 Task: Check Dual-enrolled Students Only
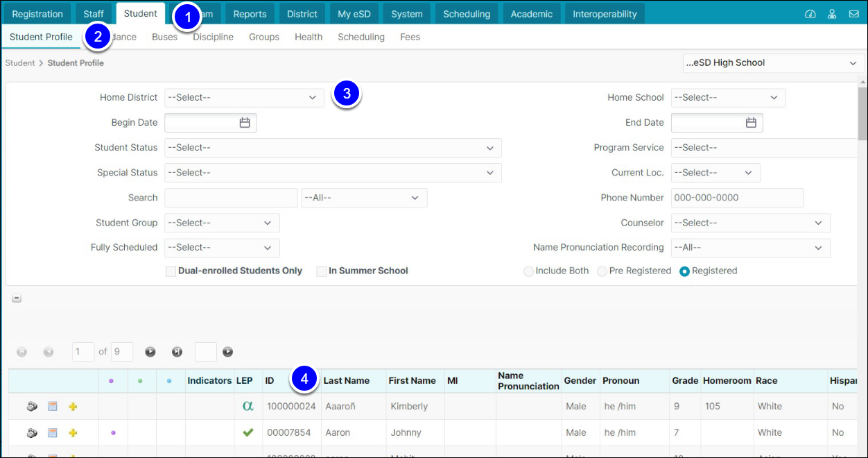[171, 271]
